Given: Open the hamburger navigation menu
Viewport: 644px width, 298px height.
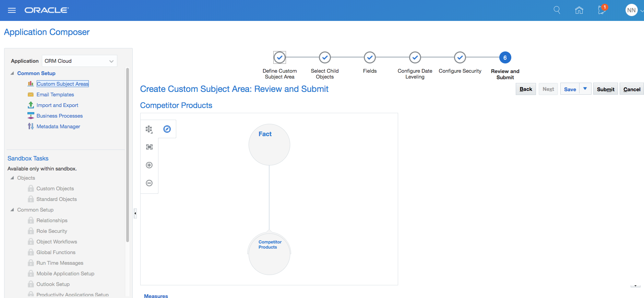Looking at the screenshot, I should click(x=12, y=10).
